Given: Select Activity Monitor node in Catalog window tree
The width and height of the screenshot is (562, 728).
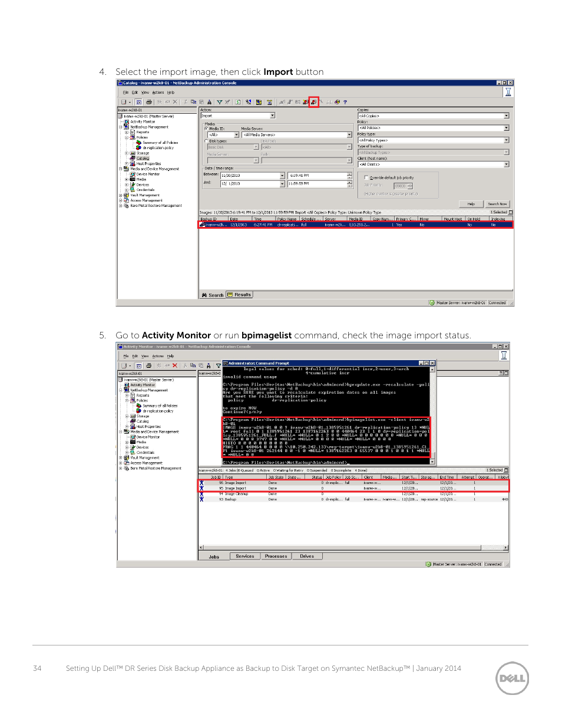Looking at the screenshot, I should 143,122.
